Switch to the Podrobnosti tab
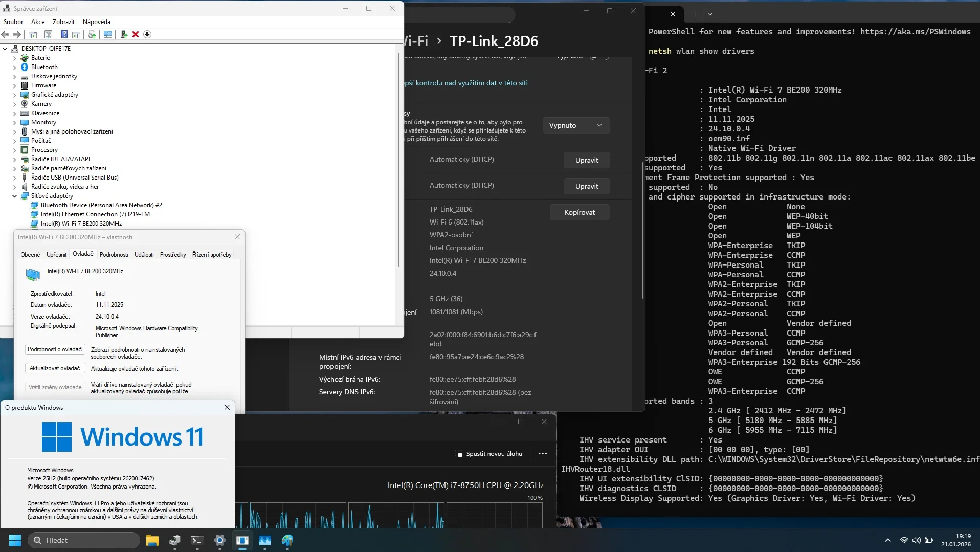 114,255
